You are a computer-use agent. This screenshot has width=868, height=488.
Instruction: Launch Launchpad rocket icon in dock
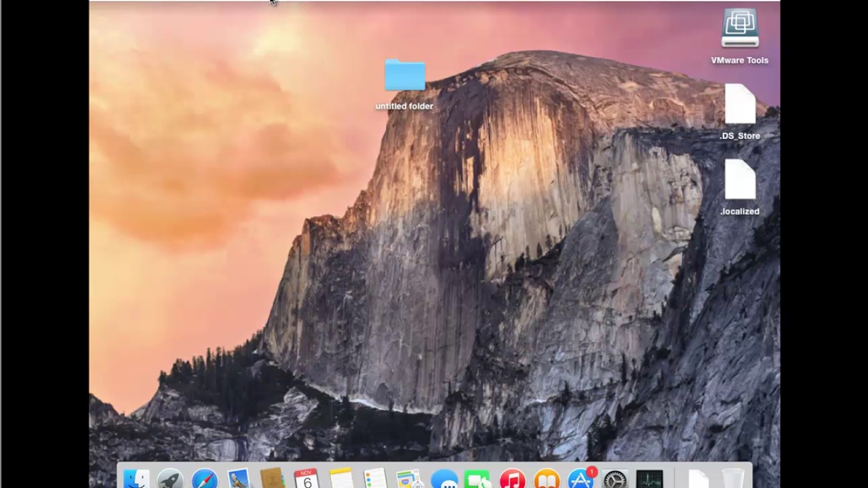click(x=170, y=479)
